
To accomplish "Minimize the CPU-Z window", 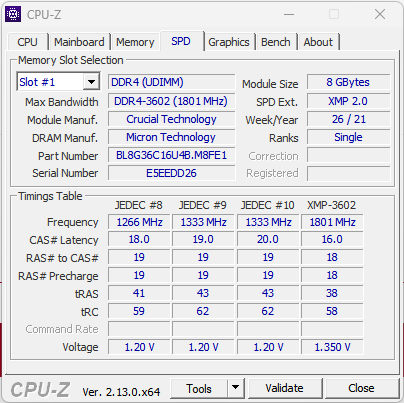I will pyautogui.click(x=289, y=14).
